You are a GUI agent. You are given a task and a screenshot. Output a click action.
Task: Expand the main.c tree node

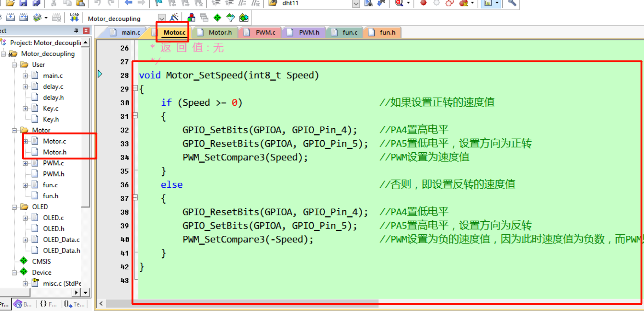tap(25, 76)
